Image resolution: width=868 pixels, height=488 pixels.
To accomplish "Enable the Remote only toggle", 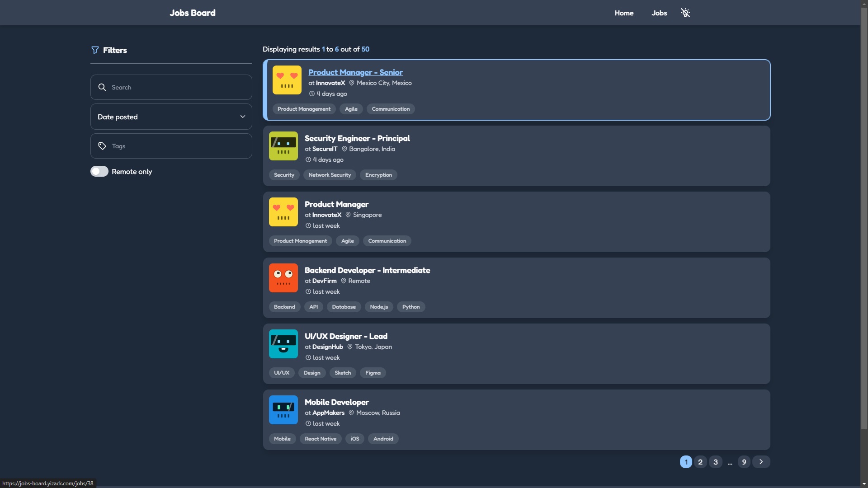I will (x=99, y=171).
